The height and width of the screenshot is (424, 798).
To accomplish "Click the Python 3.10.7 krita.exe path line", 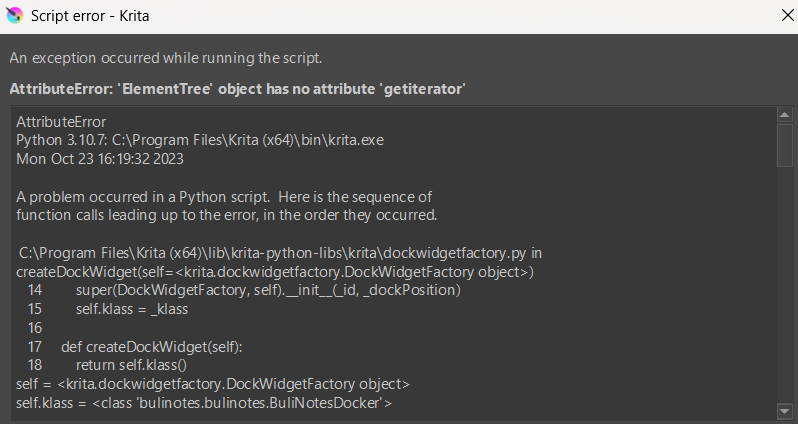I will coord(199,140).
